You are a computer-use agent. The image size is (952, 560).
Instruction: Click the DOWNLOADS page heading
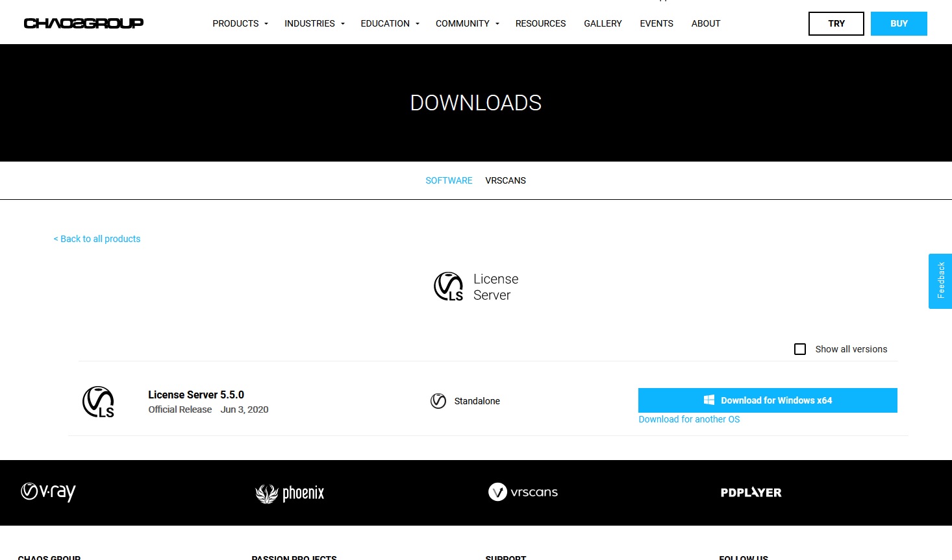pyautogui.click(x=476, y=103)
